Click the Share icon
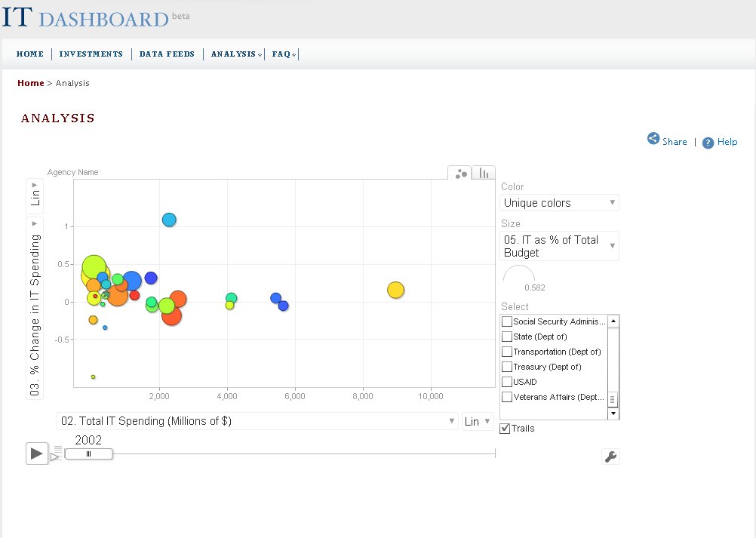Image resolution: width=756 pixels, height=538 pixels. tap(653, 139)
